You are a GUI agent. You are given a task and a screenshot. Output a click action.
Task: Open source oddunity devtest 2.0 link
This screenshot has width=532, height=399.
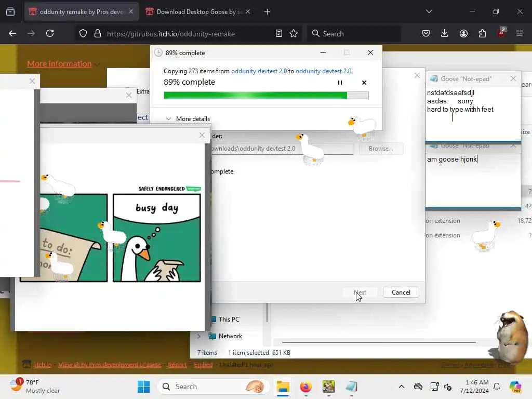(259, 71)
